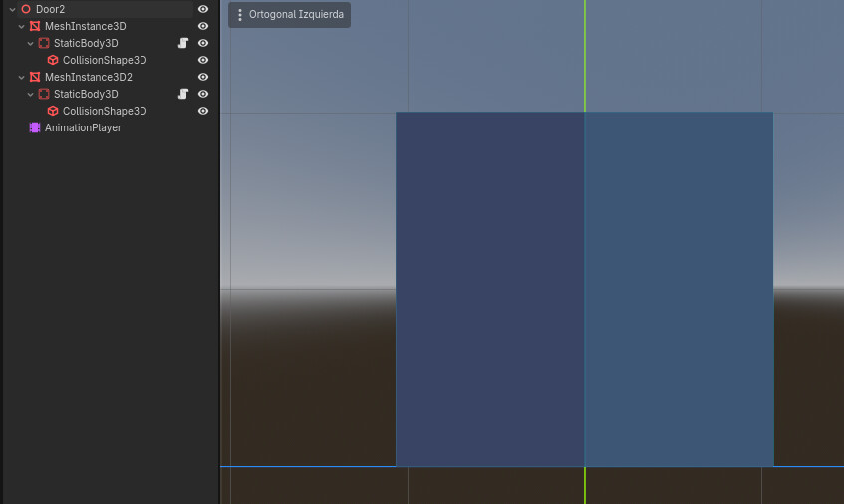Select the AnimationPlayer node

pos(83,127)
